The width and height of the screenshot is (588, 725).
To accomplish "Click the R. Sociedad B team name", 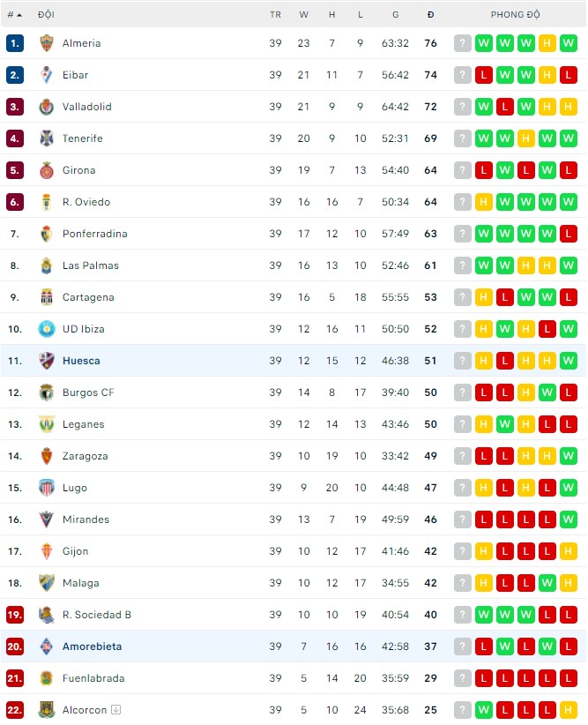I will click(x=97, y=615).
